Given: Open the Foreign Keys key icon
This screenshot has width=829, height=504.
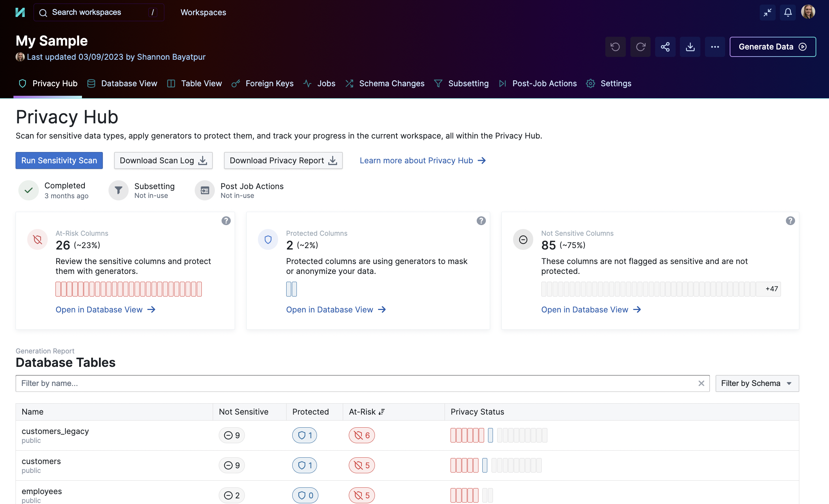Looking at the screenshot, I should (236, 83).
